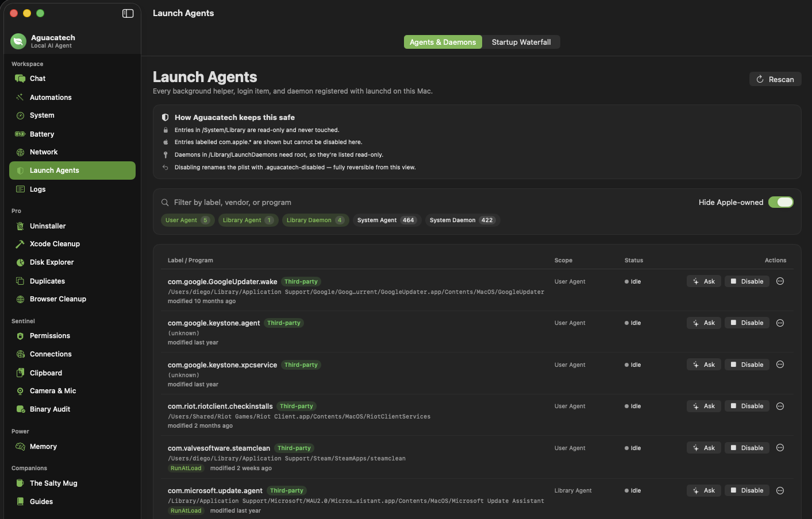
Task: Open the Browser Cleanup globe icon
Action: coord(20,299)
